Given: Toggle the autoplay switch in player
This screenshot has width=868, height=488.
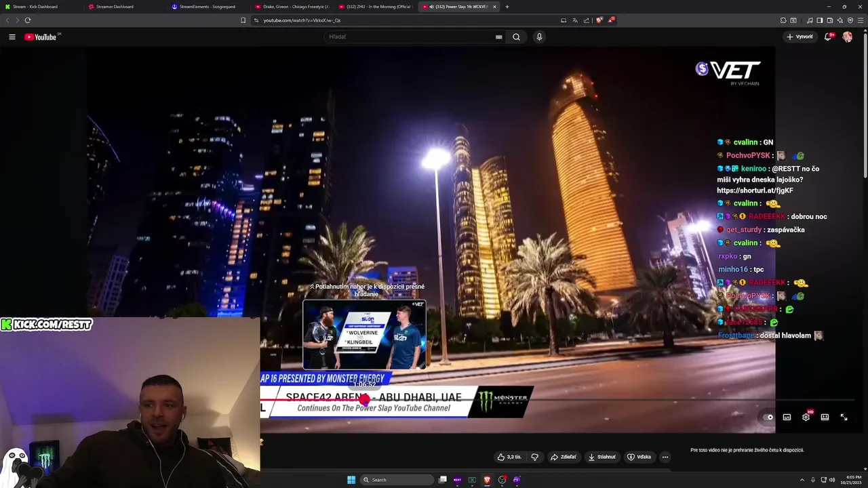Looking at the screenshot, I should (x=768, y=418).
